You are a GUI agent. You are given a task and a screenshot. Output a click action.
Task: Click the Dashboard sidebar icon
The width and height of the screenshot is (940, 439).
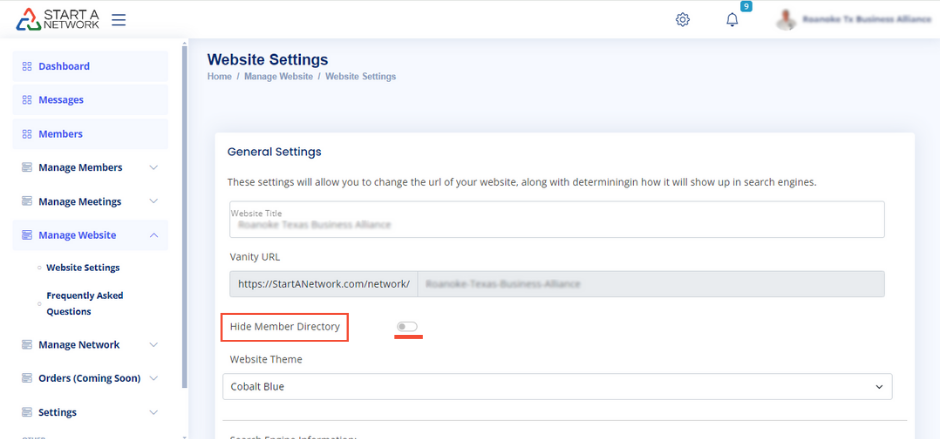coord(27,66)
